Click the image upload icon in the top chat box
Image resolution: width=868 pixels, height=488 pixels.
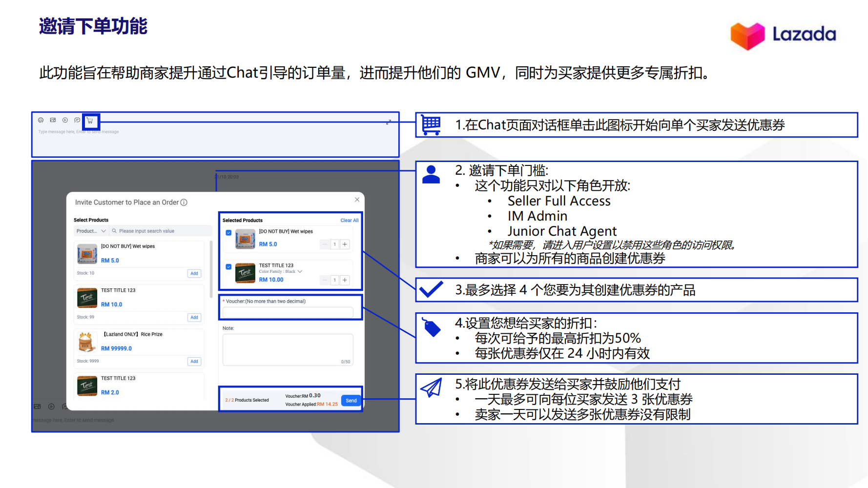coord(53,120)
